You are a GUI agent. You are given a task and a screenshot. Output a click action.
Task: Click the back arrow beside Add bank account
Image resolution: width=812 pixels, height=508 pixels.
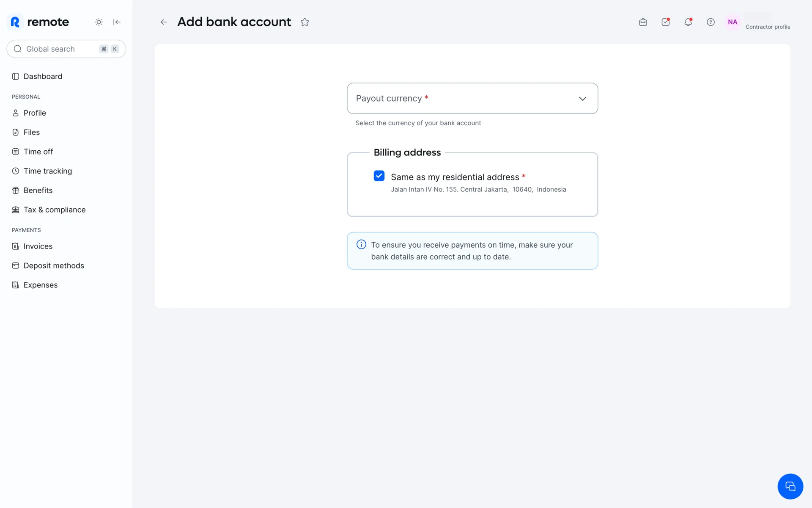[x=164, y=22]
